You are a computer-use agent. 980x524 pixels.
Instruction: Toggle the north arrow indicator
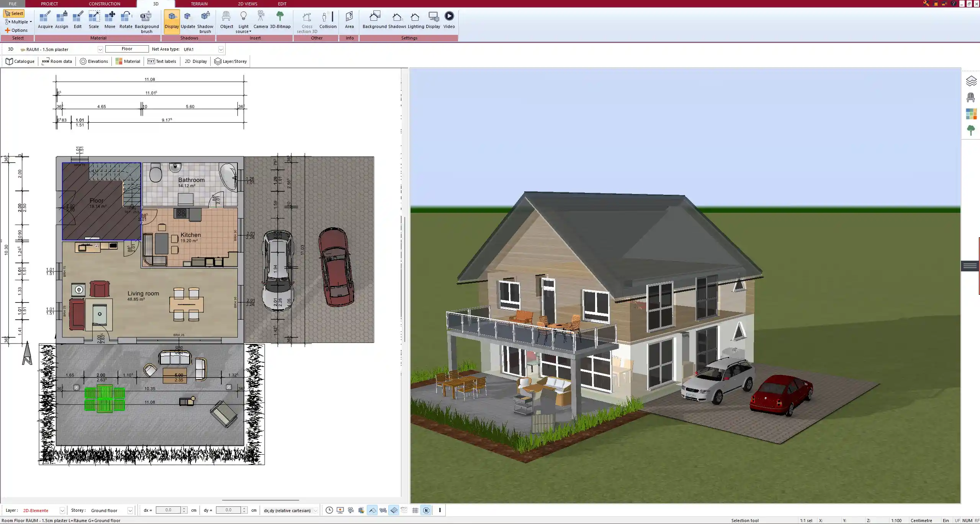tap(426, 510)
